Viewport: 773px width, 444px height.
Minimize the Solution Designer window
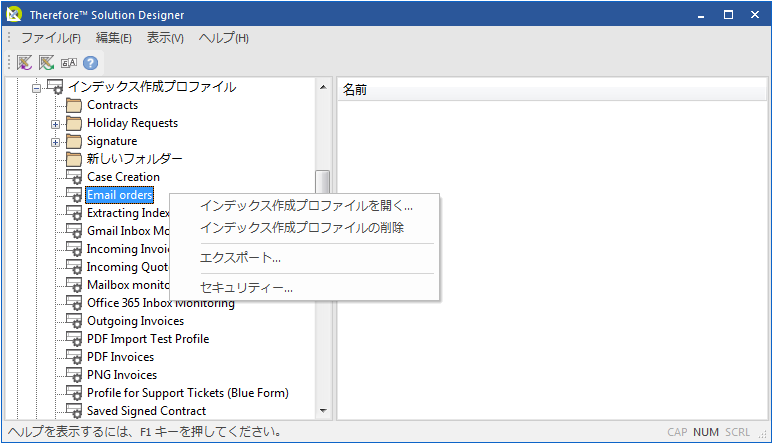pyautogui.click(x=701, y=15)
